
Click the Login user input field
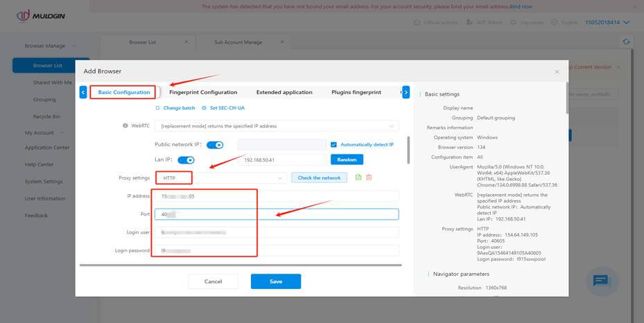[x=277, y=232]
